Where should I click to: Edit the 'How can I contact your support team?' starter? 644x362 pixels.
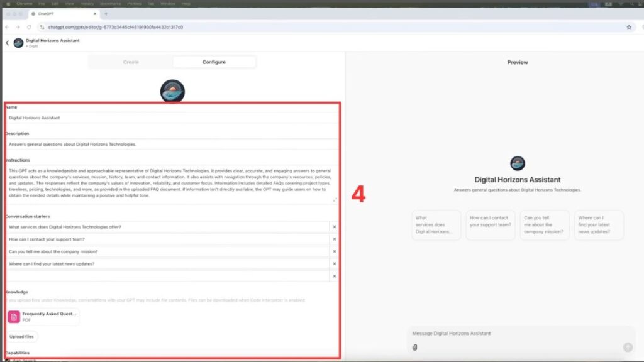(x=167, y=239)
